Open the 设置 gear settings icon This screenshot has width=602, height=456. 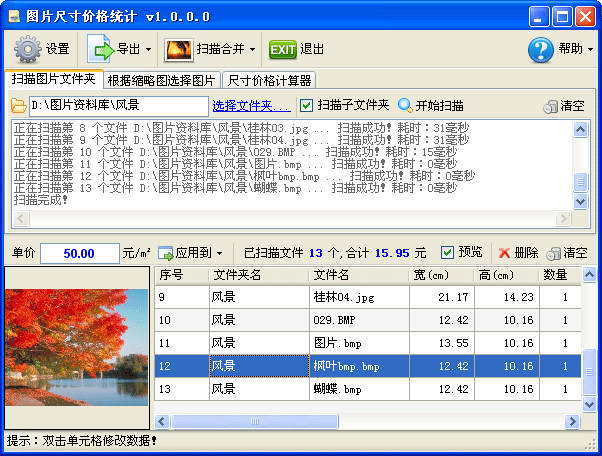coord(27,48)
